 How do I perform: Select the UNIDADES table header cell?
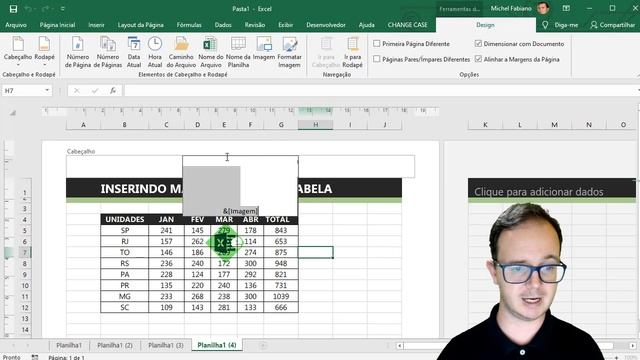point(124,220)
